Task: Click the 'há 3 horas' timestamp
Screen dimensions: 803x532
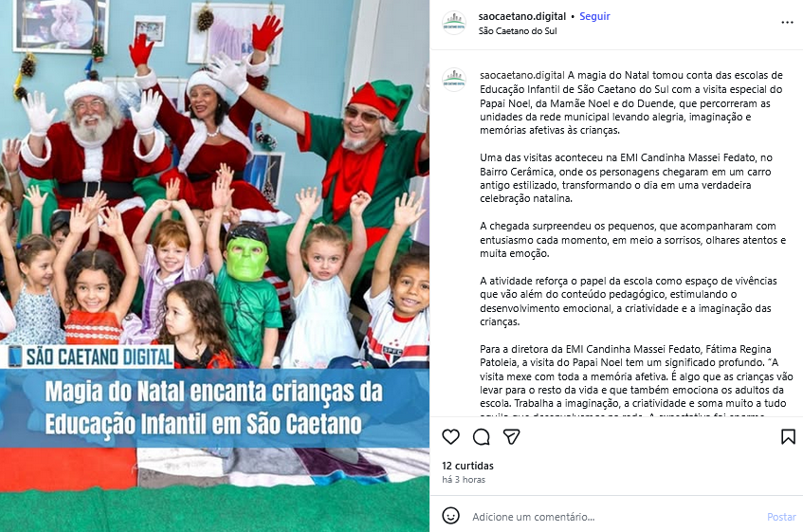Action: pyautogui.click(x=464, y=480)
